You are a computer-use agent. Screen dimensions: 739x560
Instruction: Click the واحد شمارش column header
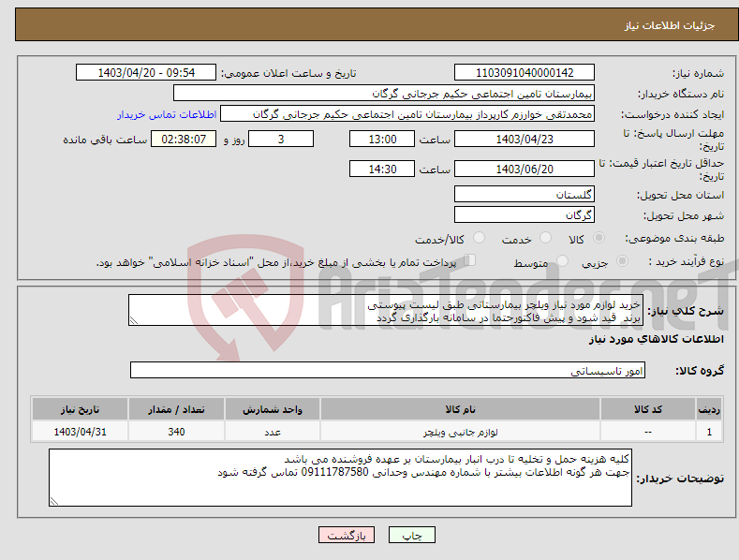(x=273, y=409)
